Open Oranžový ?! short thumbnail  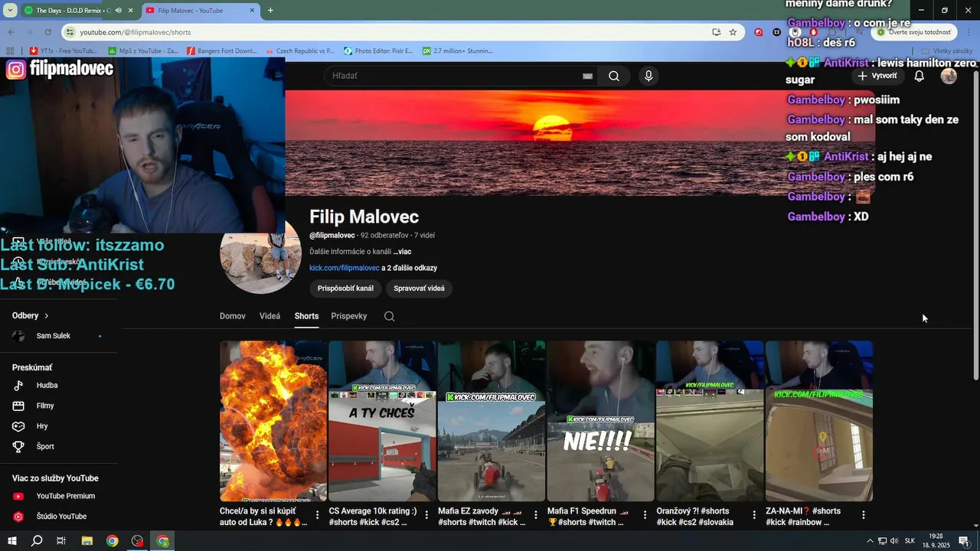(710, 421)
